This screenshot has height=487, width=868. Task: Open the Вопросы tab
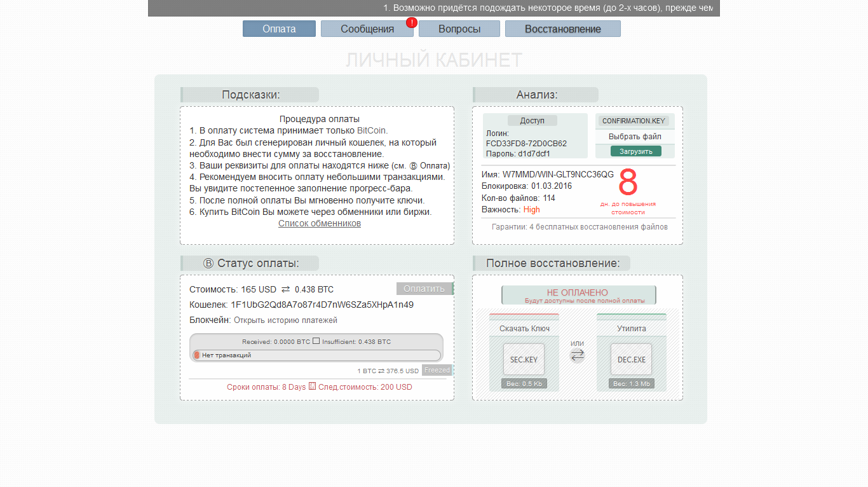459,29
